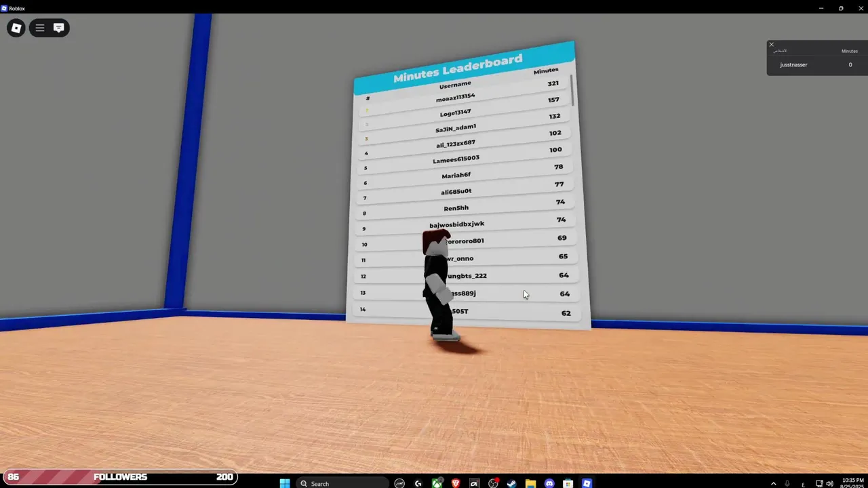Click the Minutes column header on leaderboard

[546, 70]
